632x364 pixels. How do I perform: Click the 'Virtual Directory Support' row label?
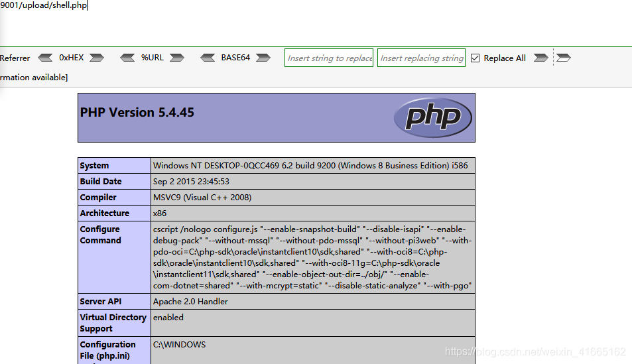tap(113, 323)
